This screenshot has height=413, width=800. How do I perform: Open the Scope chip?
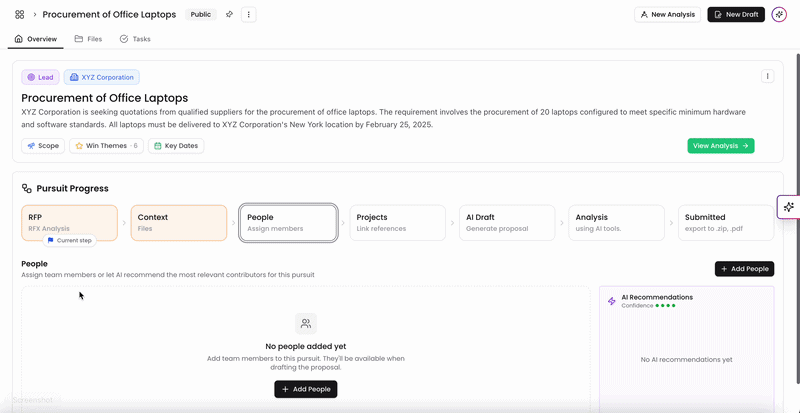(43, 145)
